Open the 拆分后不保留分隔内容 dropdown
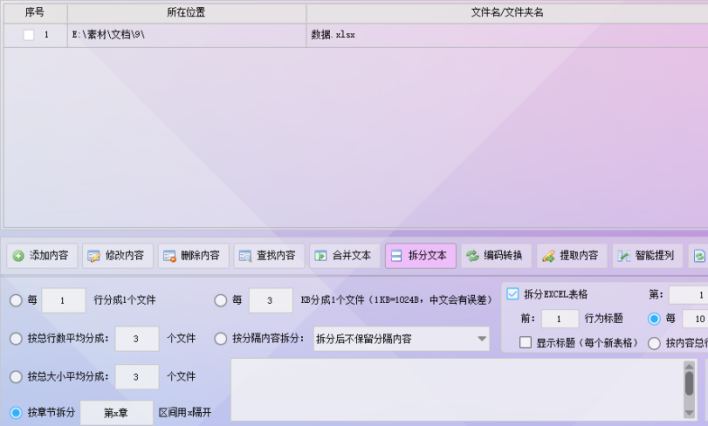 coord(401,339)
